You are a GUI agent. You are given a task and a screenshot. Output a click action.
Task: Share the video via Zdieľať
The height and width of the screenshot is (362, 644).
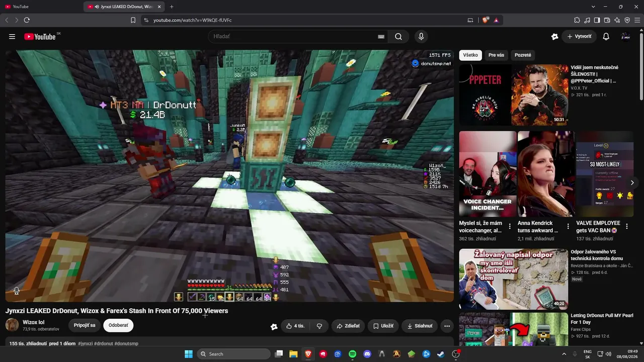348,326
